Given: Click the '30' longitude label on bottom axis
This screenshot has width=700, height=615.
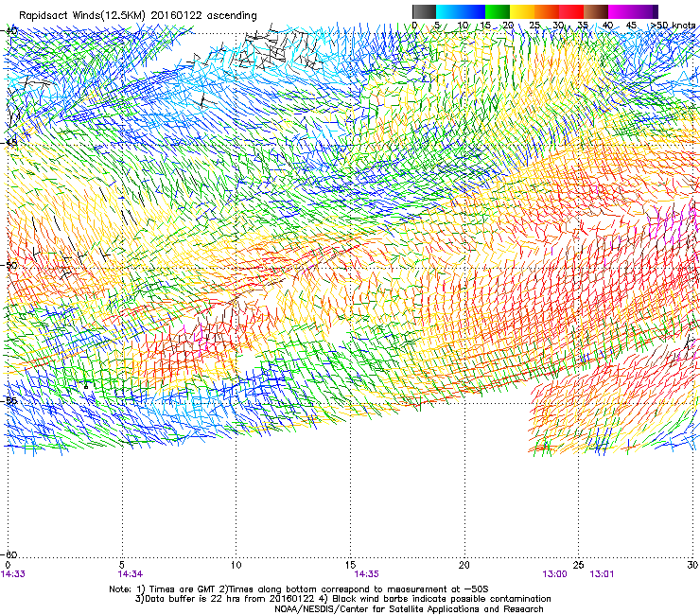Looking at the screenshot, I should pyautogui.click(x=692, y=565).
